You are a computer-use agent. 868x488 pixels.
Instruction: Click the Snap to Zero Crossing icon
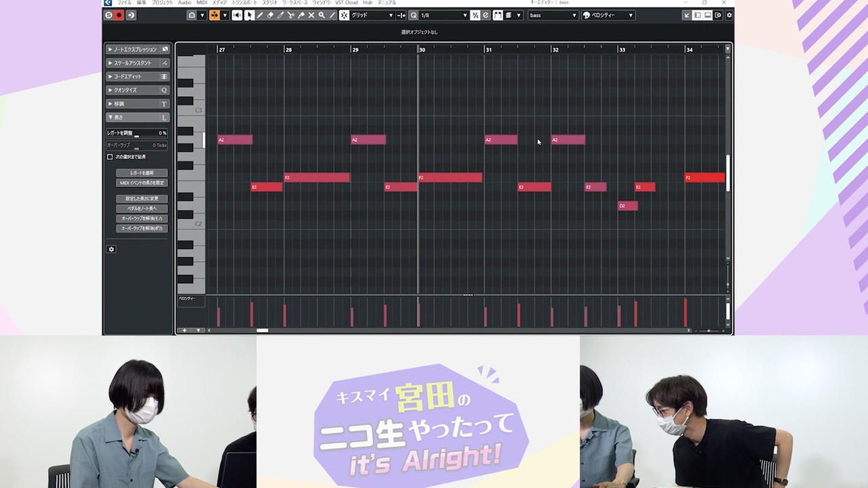[x=401, y=15]
